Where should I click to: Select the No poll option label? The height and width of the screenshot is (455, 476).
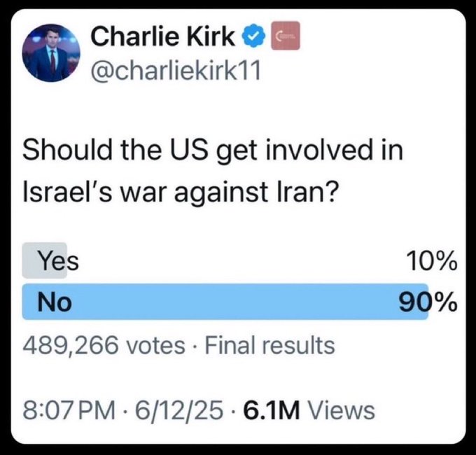(55, 302)
